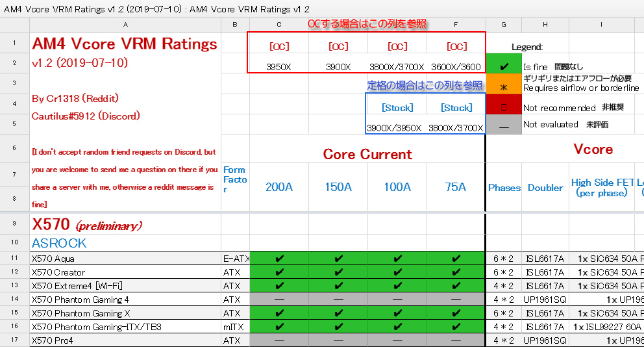Click the Form Factor column heading

(x=235, y=179)
